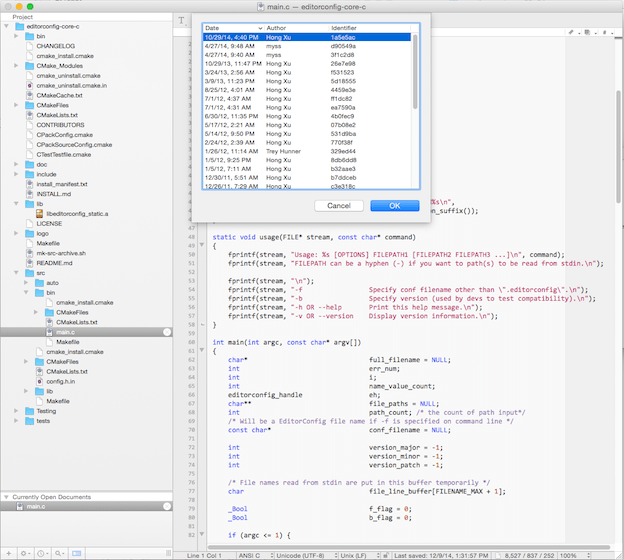Open the Unicode (UTF-8) encoding menu

coord(302,554)
